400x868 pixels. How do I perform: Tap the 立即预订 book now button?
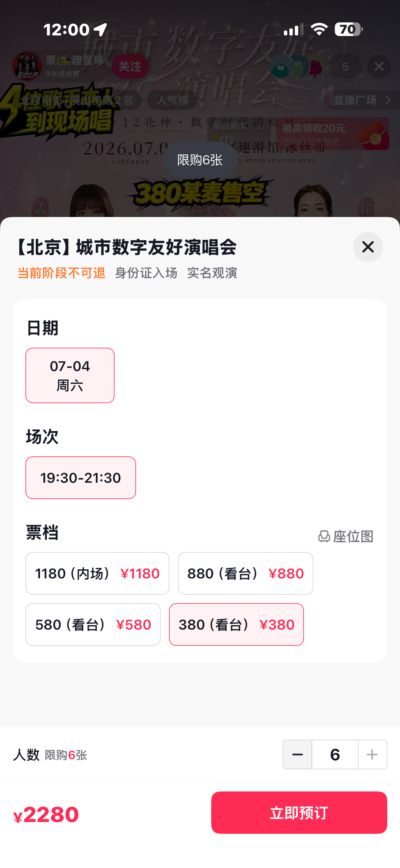[299, 812]
